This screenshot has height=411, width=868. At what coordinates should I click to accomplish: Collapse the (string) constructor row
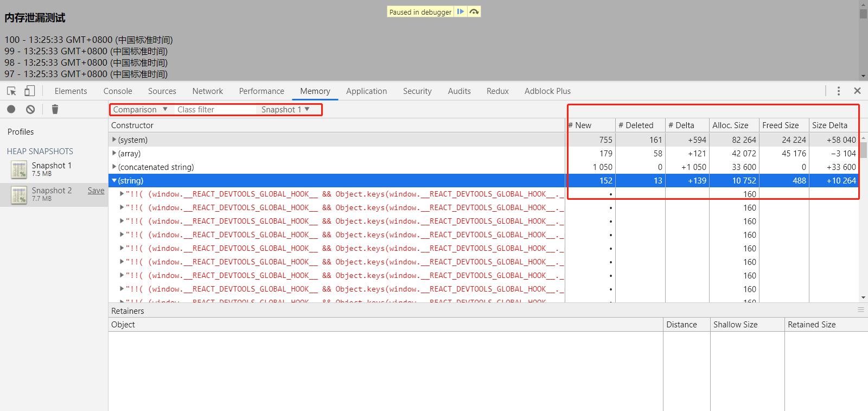coord(114,181)
